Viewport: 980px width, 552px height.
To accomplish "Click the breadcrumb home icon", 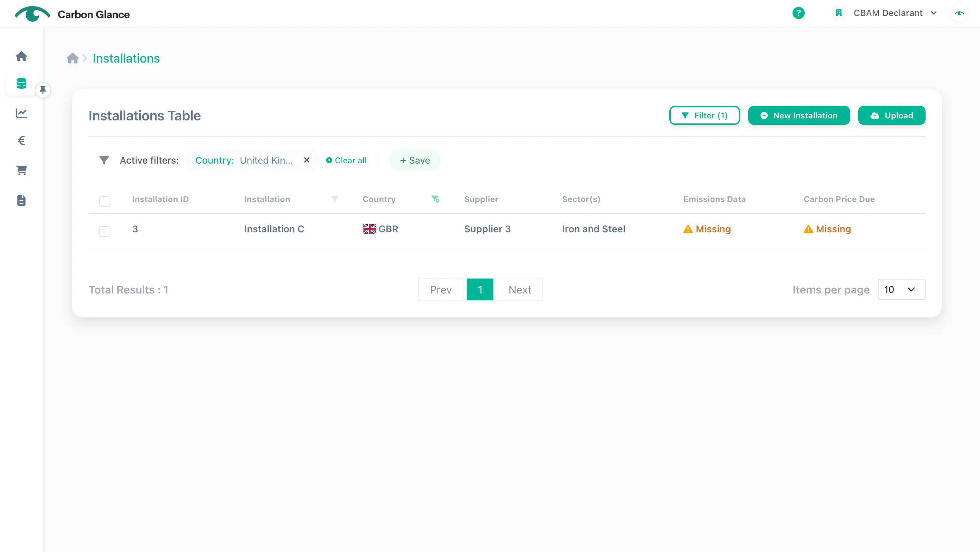I will pos(72,58).
